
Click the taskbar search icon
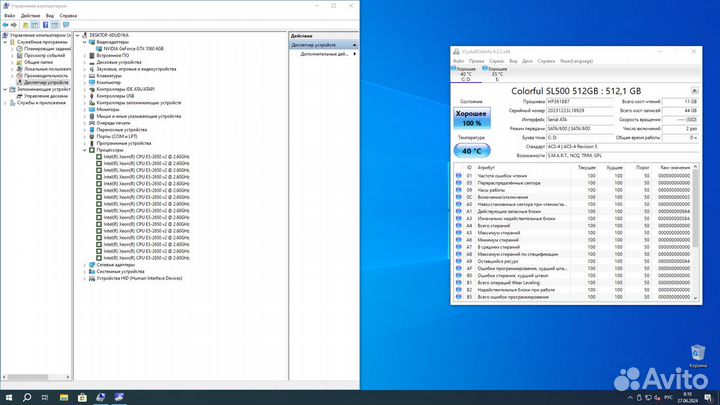(28, 396)
